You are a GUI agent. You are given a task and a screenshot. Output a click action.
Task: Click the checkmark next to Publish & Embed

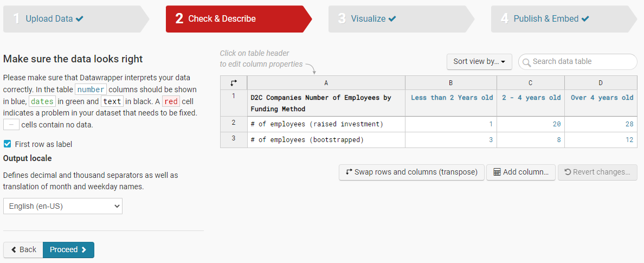tap(585, 19)
